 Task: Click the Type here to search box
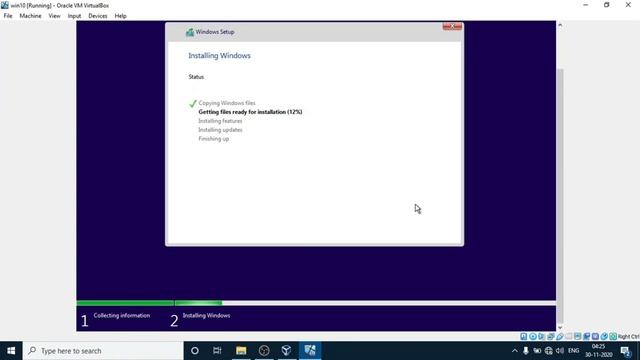pyautogui.click(x=103, y=351)
